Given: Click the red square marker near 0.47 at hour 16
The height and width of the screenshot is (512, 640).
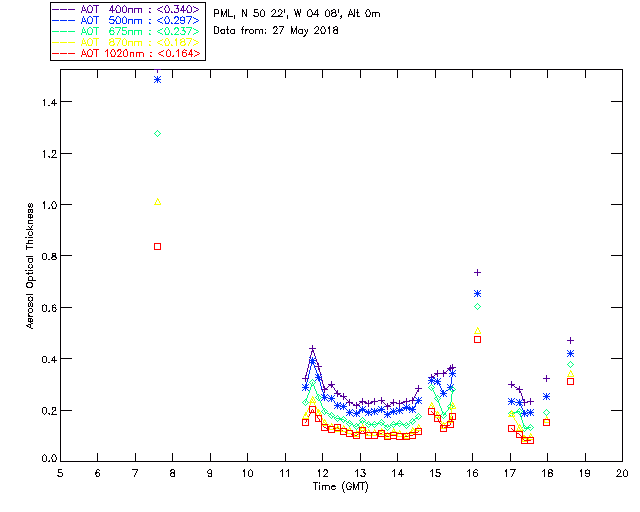Looking at the screenshot, I should tap(478, 340).
